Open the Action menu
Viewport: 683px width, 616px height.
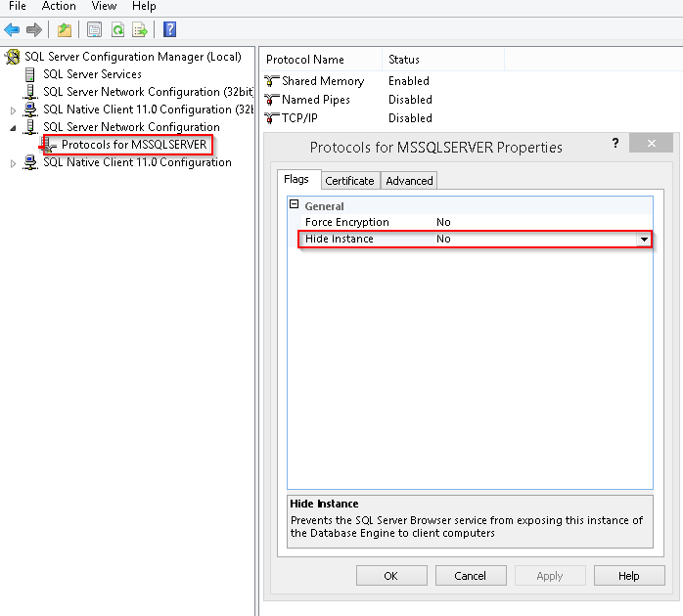(x=59, y=6)
